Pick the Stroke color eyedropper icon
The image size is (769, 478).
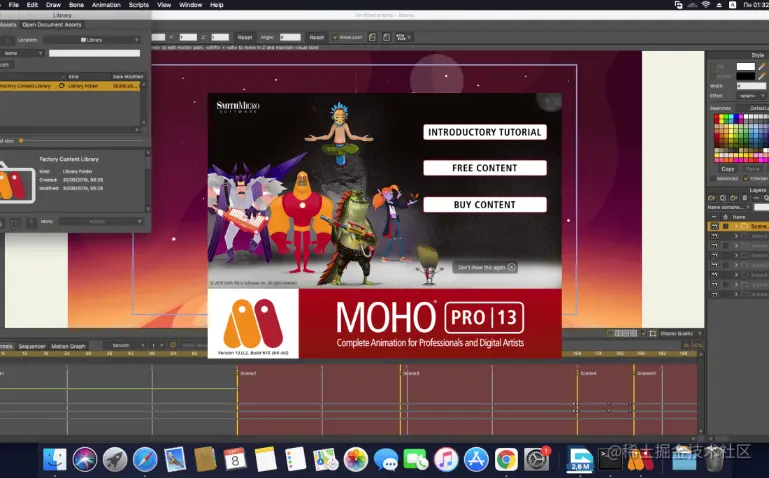coord(762,76)
